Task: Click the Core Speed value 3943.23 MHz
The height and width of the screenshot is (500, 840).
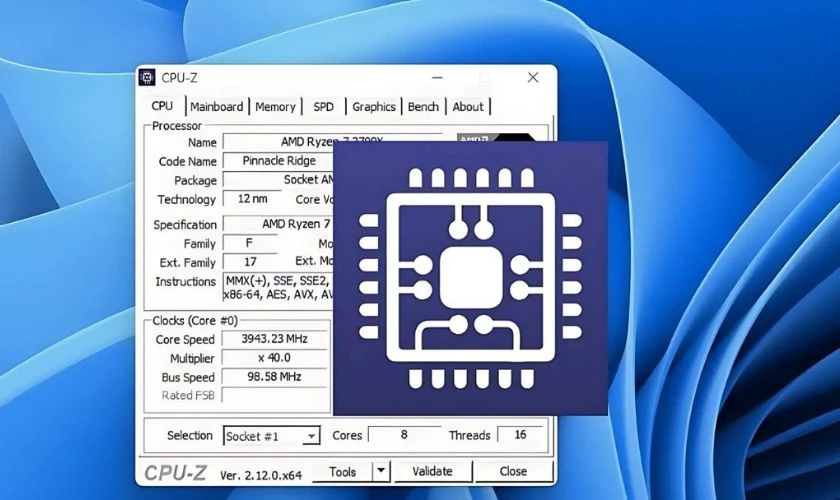Action: click(274, 339)
